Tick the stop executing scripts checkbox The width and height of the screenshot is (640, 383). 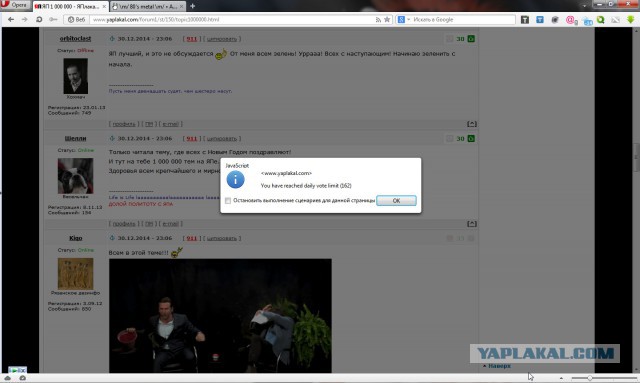click(228, 200)
